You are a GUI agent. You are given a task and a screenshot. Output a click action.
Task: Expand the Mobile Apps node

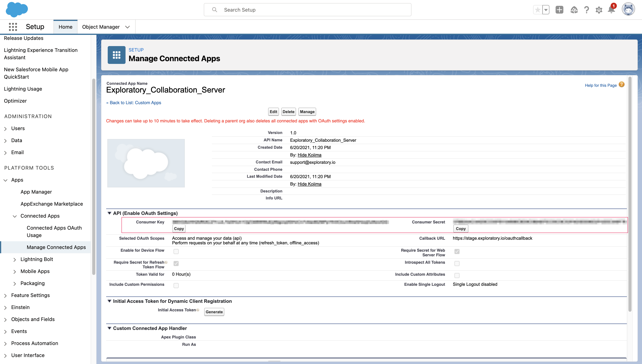pos(15,272)
